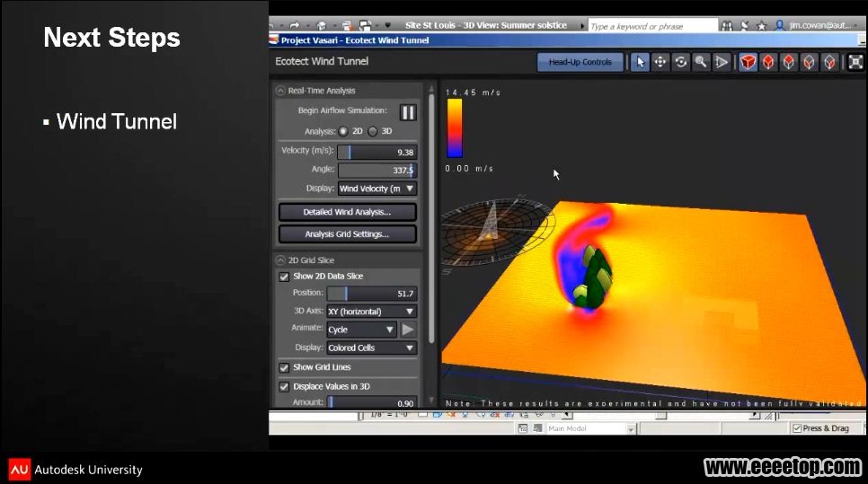Click the Ecotect Wind Tunnel panel title
This screenshot has height=484, width=868.
(322, 61)
